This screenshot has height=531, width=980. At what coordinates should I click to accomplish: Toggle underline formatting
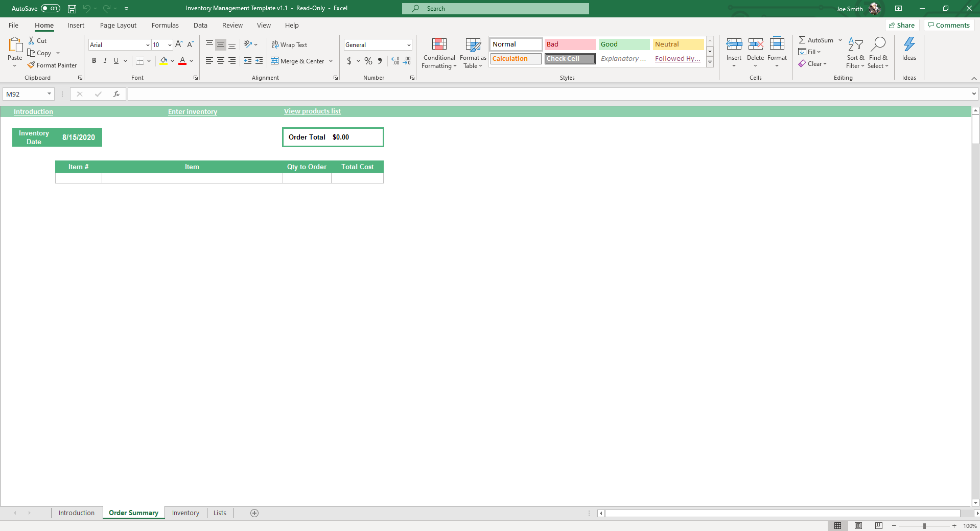click(x=116, y=61)
